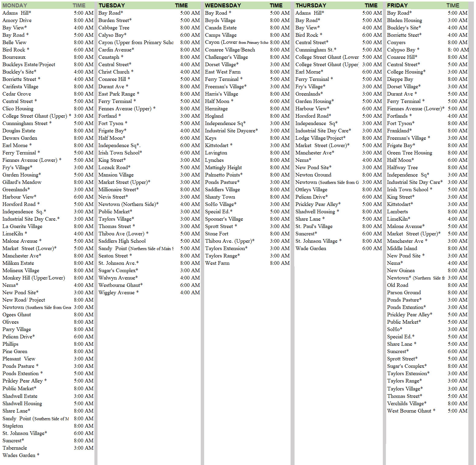476x465 pixels.
Task: Click Challenger's Village entry
Action: (227, 57)
